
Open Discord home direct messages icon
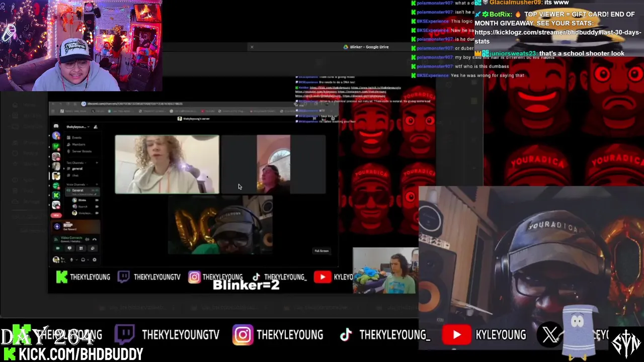[55, 126]
